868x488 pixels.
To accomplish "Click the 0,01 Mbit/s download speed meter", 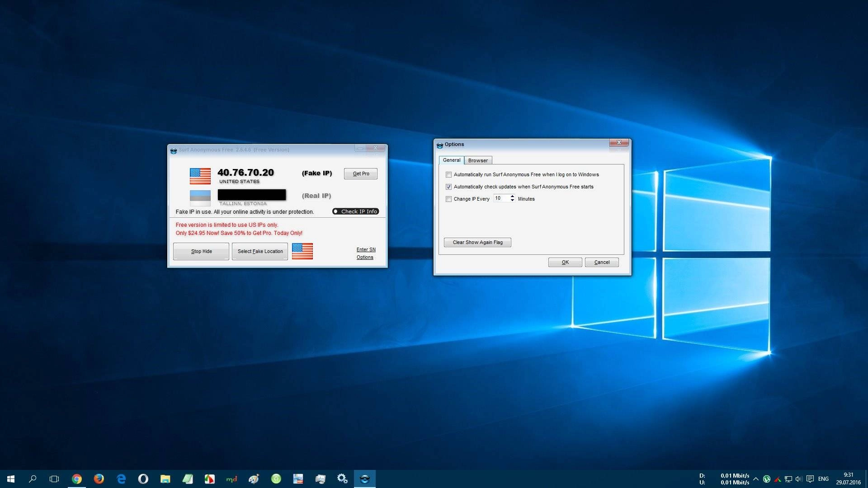I will (735, 476).
